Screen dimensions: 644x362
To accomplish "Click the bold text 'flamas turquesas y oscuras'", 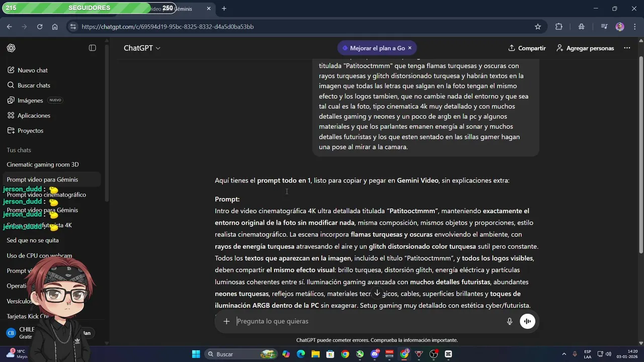I will point(391,235).
